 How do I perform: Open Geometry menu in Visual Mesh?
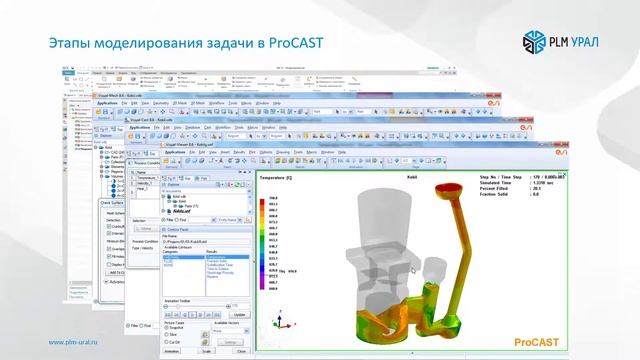[161, 103]
